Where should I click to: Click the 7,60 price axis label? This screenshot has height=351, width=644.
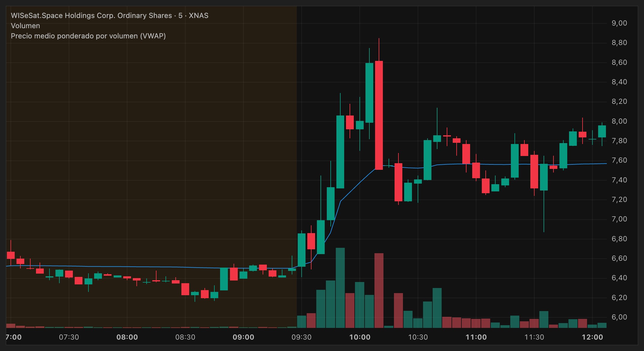point(619,160)
